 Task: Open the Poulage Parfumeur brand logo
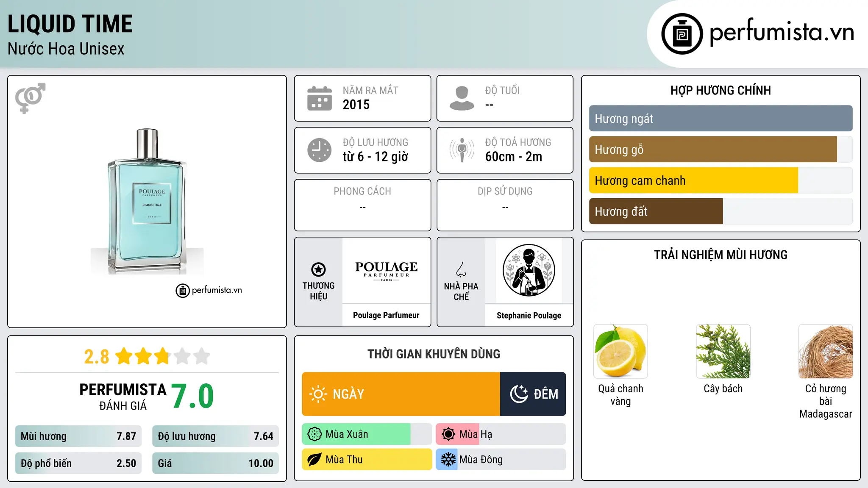pyautogui.click(x=386, y=271)
